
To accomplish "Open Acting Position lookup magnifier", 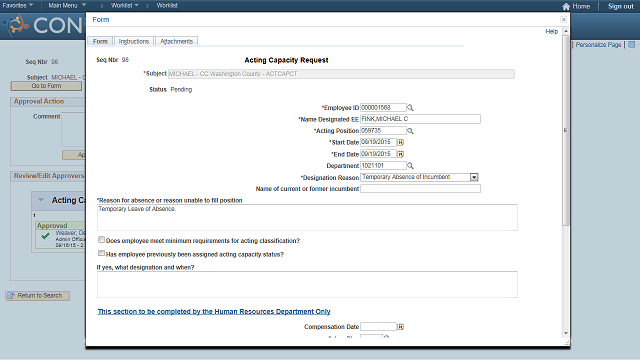I will click(410, 131).
